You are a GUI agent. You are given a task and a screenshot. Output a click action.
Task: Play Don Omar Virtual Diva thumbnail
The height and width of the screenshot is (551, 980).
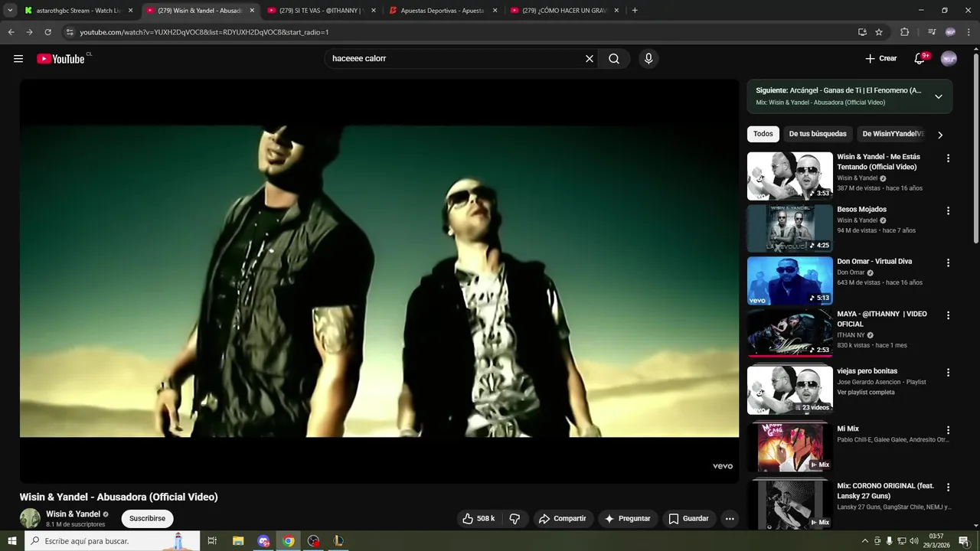click(789, 281)
